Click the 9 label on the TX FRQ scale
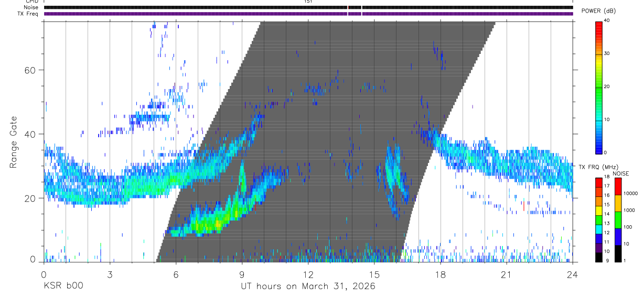The image size is (644, 297). (607, 261)
